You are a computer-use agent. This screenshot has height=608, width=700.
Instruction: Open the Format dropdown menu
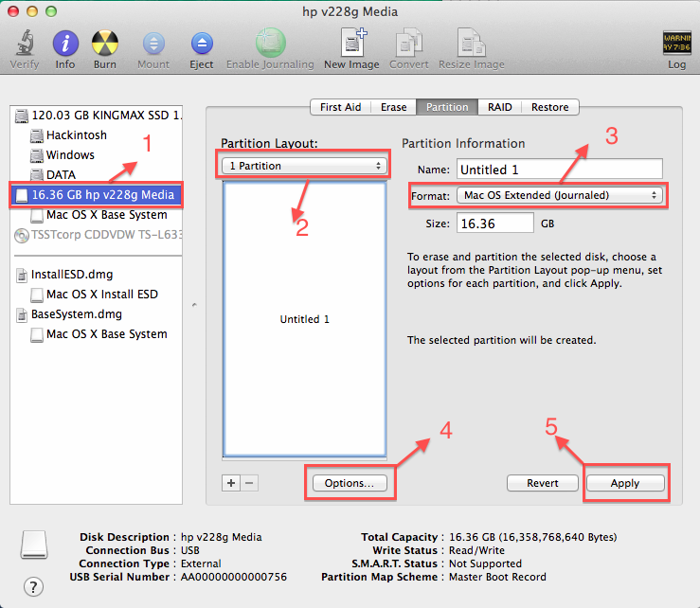tap(560, 195)
